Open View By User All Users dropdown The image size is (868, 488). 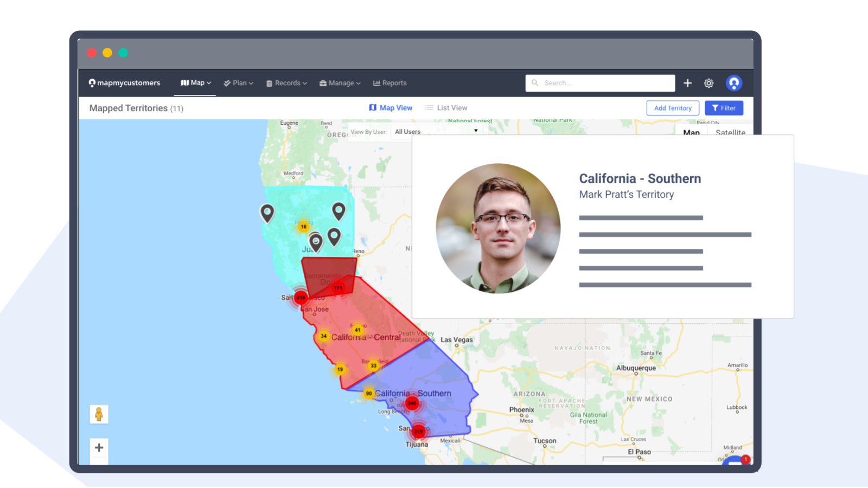(437, 131)
